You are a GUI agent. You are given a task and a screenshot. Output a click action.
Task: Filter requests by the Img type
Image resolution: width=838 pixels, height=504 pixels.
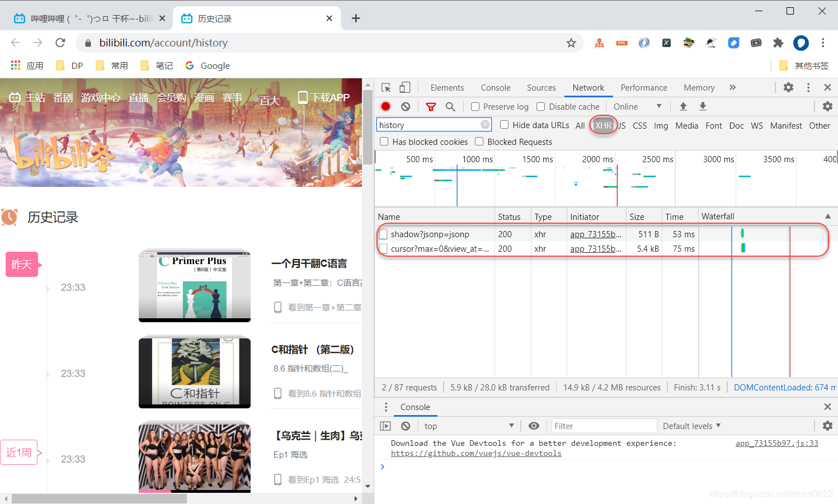coord(661,125)
